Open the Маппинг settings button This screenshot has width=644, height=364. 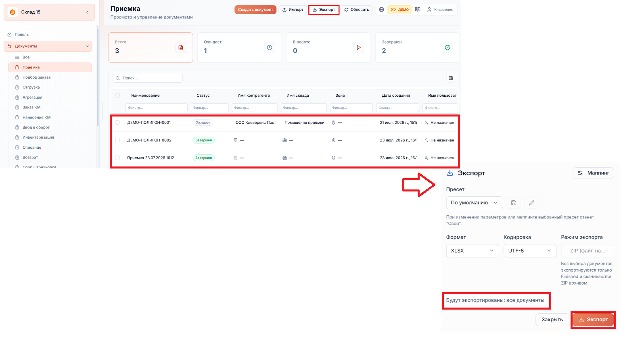tap(593, 173)
